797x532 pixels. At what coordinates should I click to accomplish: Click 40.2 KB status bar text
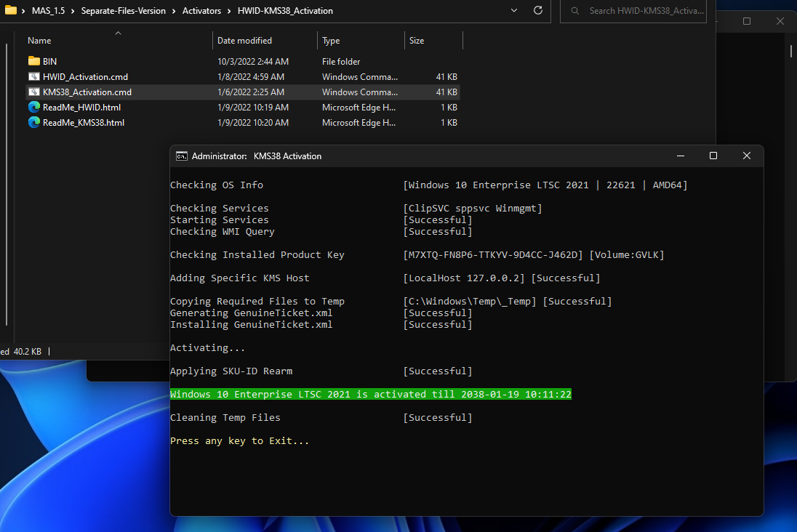pyautogui.click(x=28, y=351)
